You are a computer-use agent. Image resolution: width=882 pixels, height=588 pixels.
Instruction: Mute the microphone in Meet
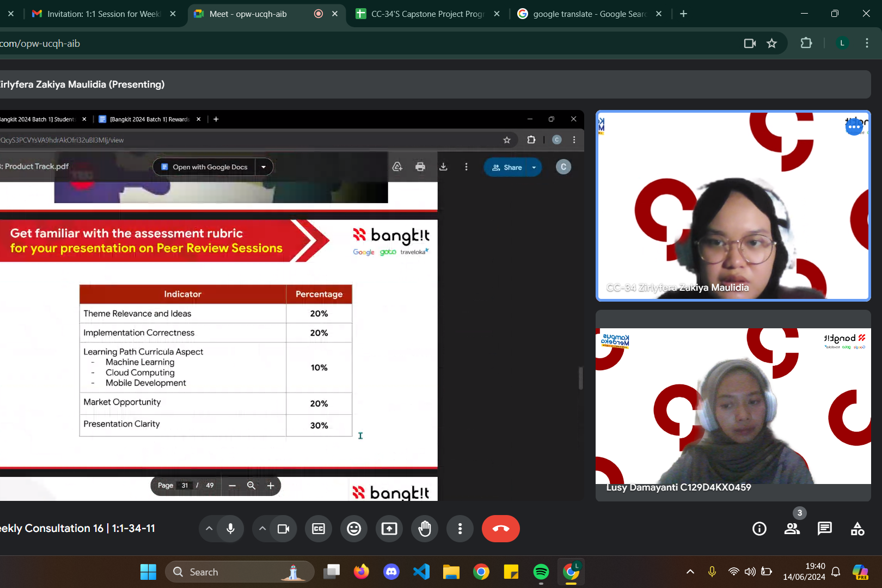(230, 529)
